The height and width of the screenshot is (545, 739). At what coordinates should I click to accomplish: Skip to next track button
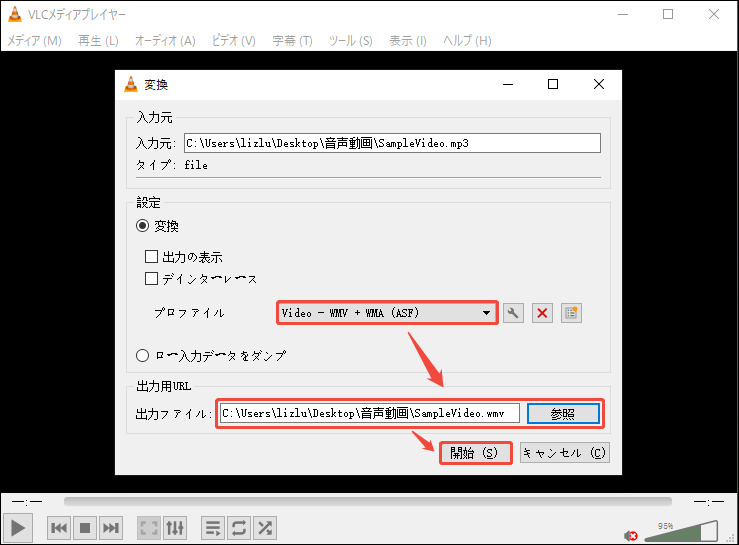click(111, 528)
